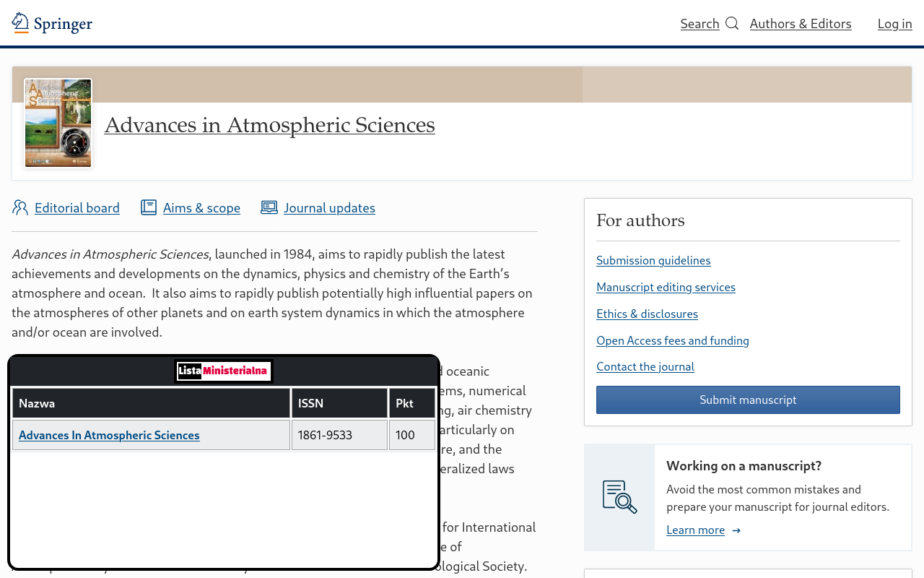The height and width of the screenshot is (578, 924).
Task: Open Submission guidelines link
Action: pos(653,261)
